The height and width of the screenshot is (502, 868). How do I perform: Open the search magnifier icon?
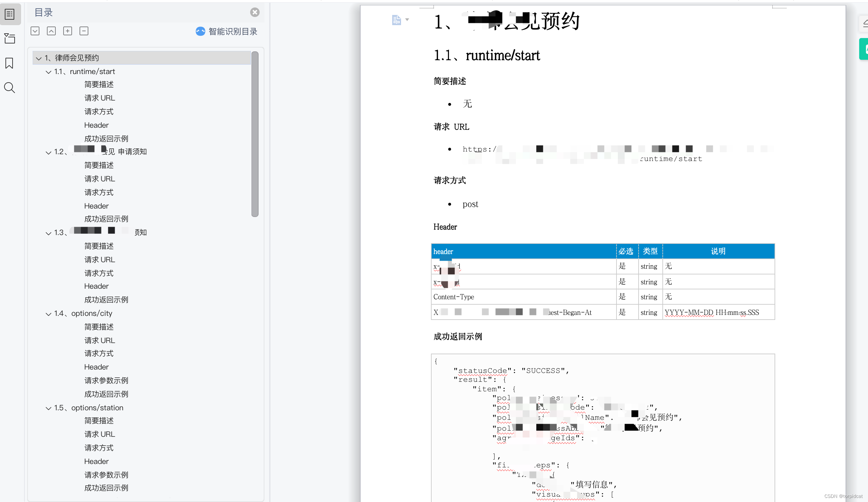pos(10,88)
